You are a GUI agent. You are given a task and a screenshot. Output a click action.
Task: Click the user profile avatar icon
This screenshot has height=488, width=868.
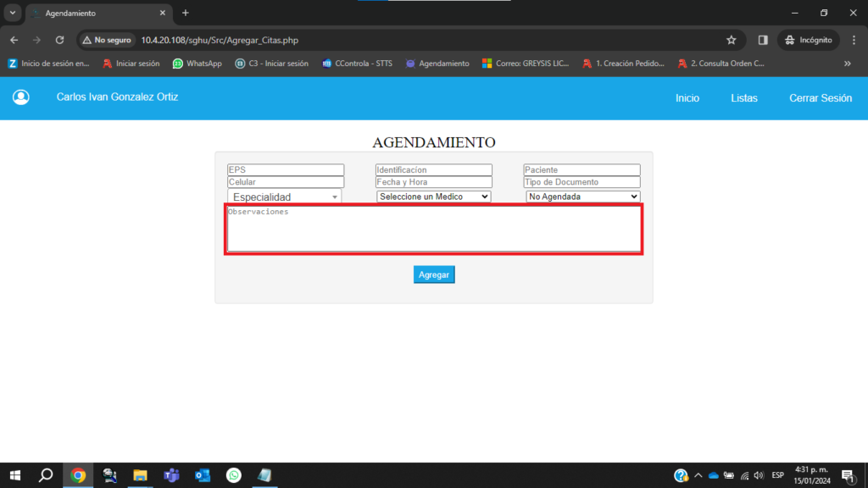[x=21, y=97]
